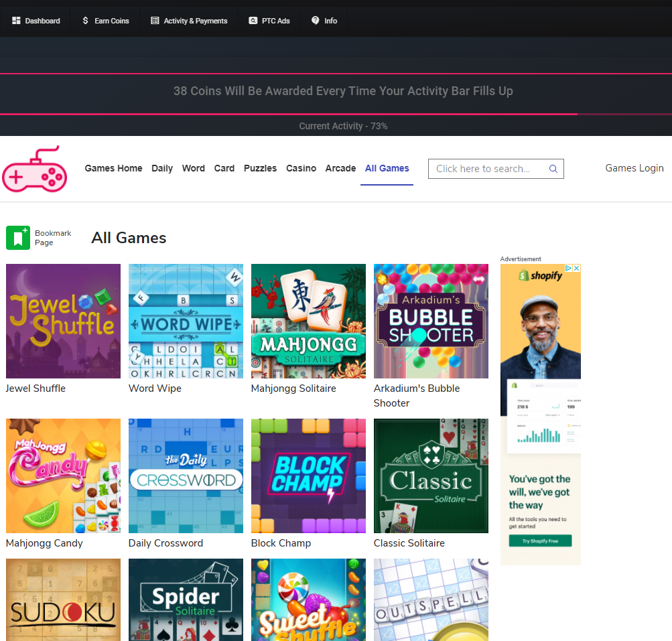Click the Jewel Shuffle title link
This screenshot has height=641, width=672.
pos(36,388)
